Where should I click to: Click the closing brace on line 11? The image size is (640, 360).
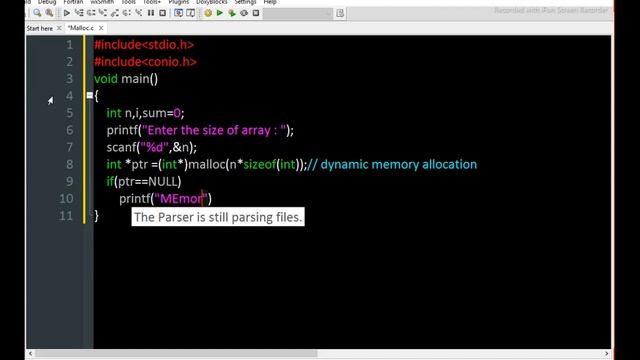(96, 216)
